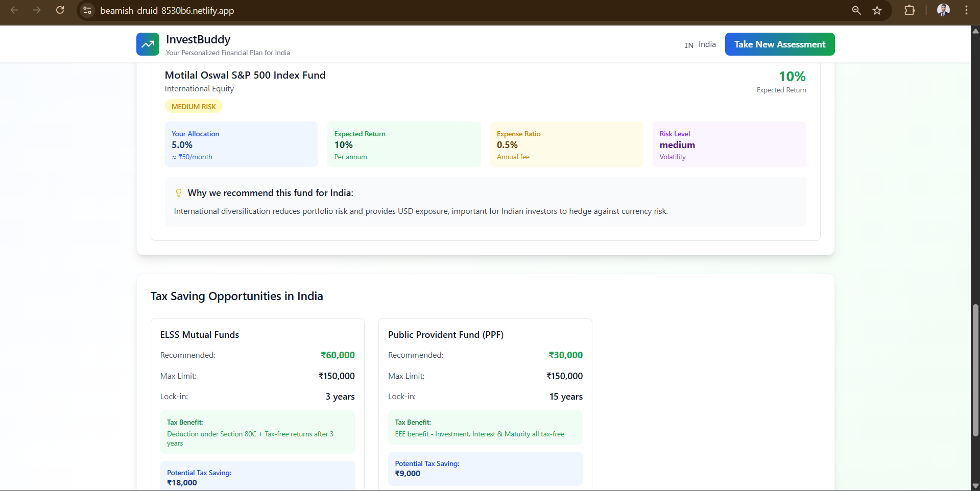980x491 pixels.
Task: Click the Your Allocation 5.0% card
Action: pos(241,144)
